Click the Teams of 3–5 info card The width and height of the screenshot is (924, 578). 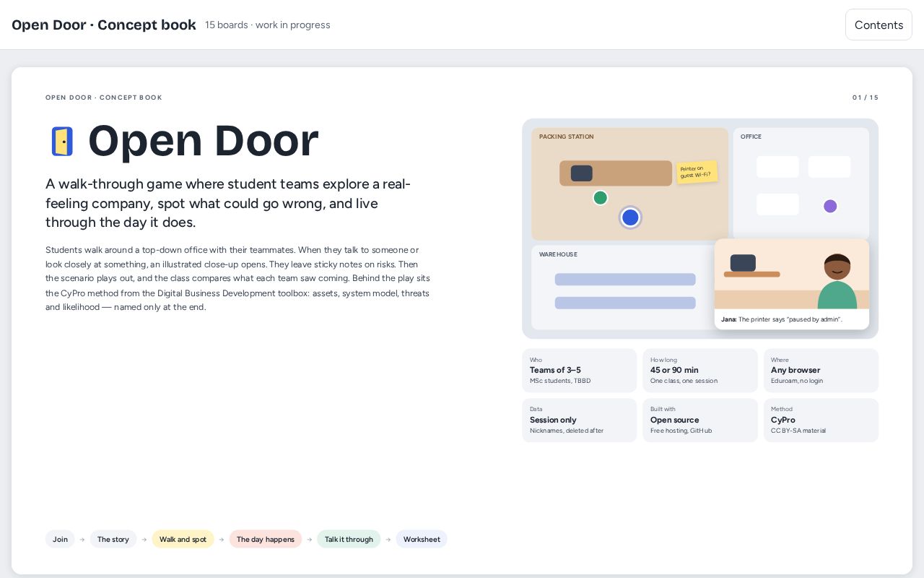580,371
